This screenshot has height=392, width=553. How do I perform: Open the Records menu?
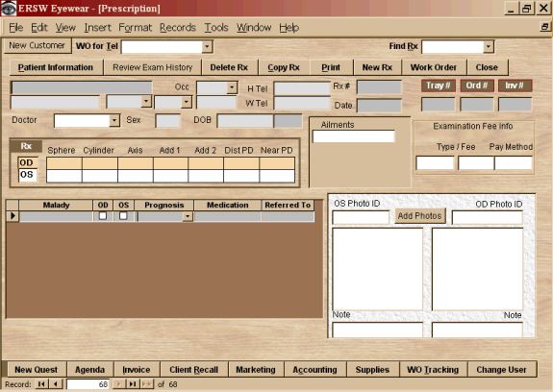(x=177, y=28)
